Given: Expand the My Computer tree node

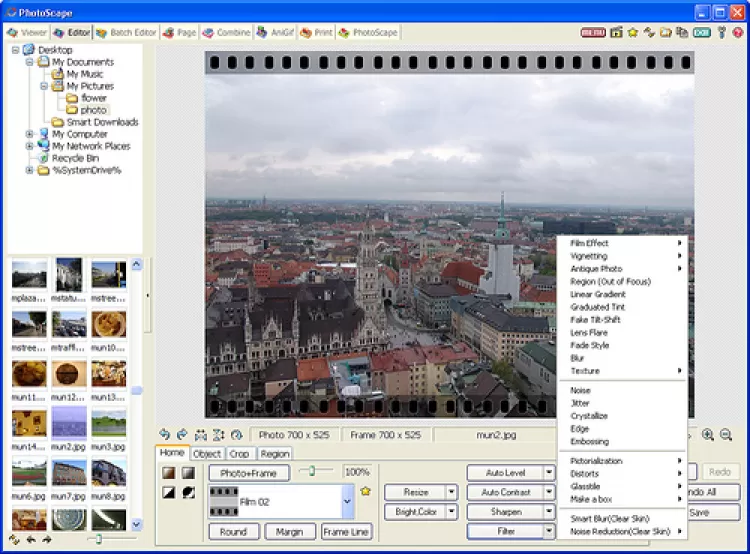Looking at the screenshot, I should [x=30, y=134].
